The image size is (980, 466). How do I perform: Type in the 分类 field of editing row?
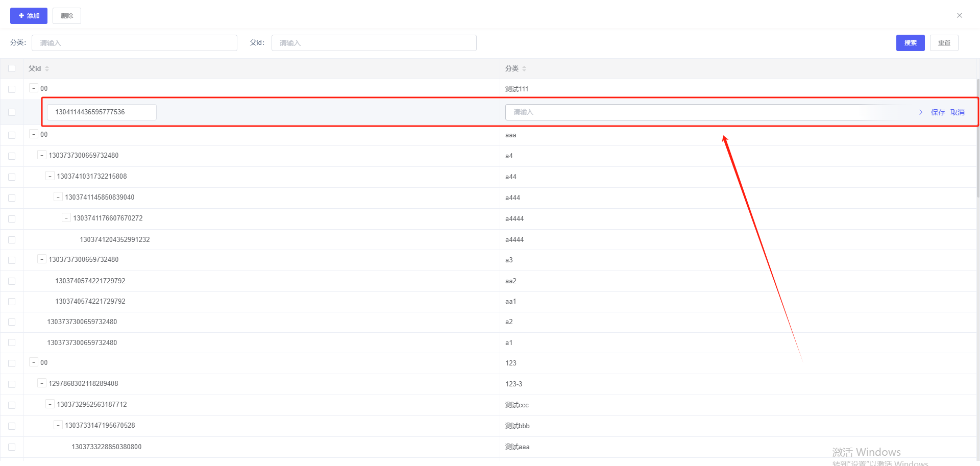[704, 112]
